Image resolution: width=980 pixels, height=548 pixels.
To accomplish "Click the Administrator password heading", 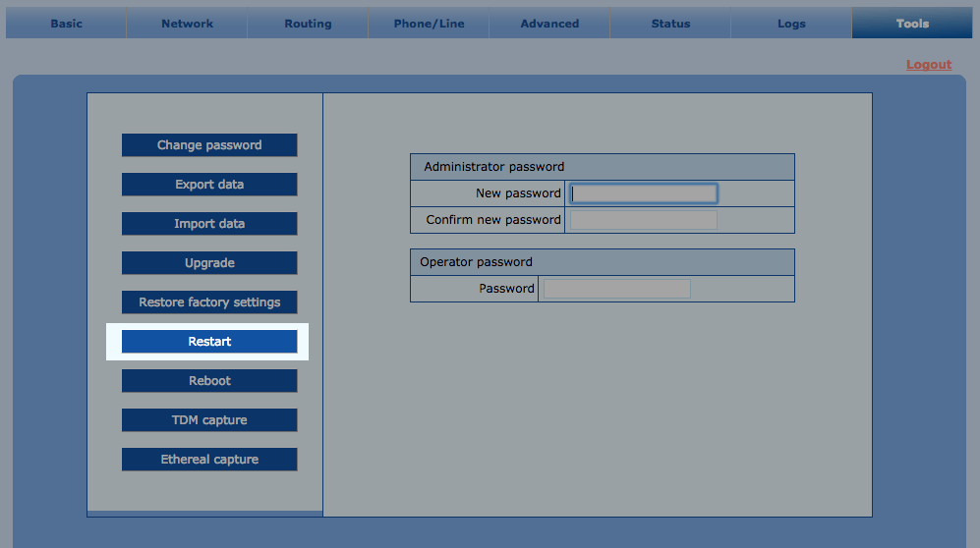I will [x=493, y=167].
